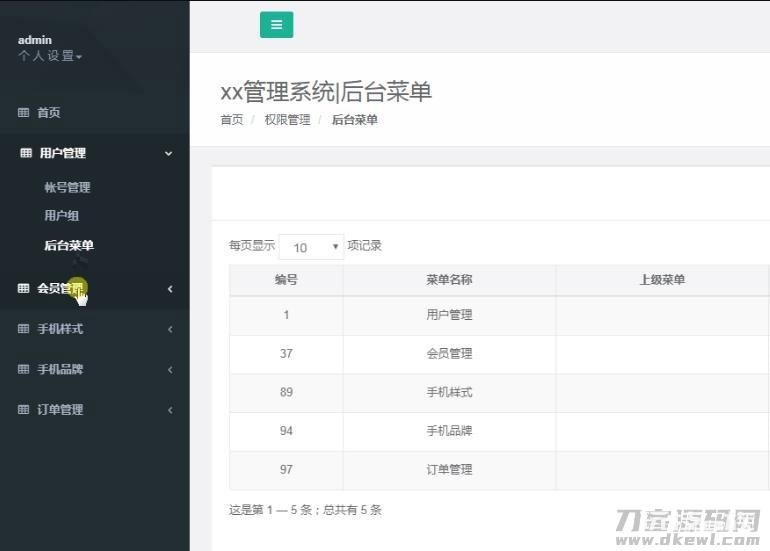Click the grid icon beside 手机样式
This screenshot has height=551, width=770.
click(23, 329)
